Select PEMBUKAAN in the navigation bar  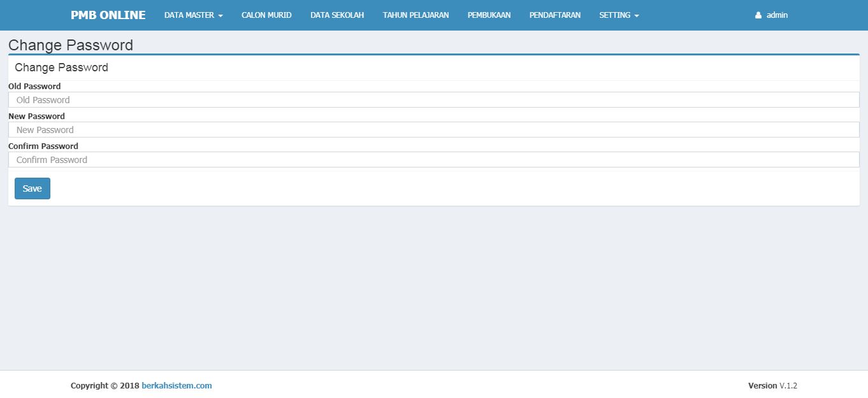(x=489, y=15)
